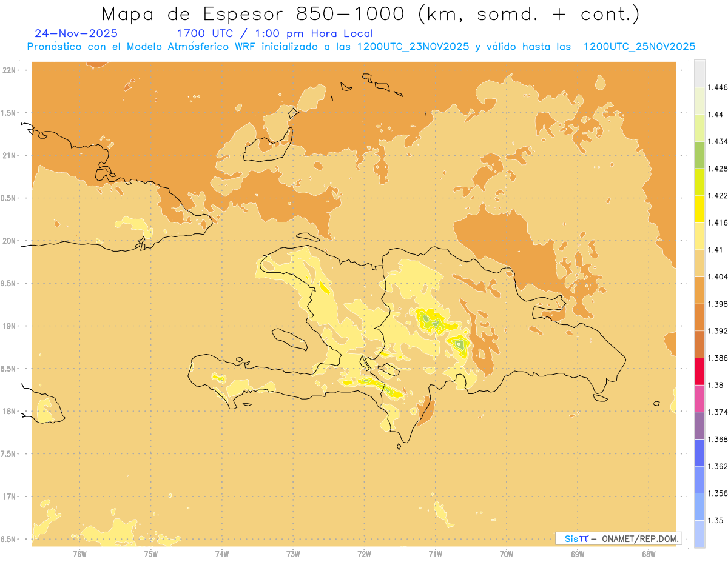The image size is (728, 562).
Task: Select the legend value 1.368
Action: coord(719,439)
